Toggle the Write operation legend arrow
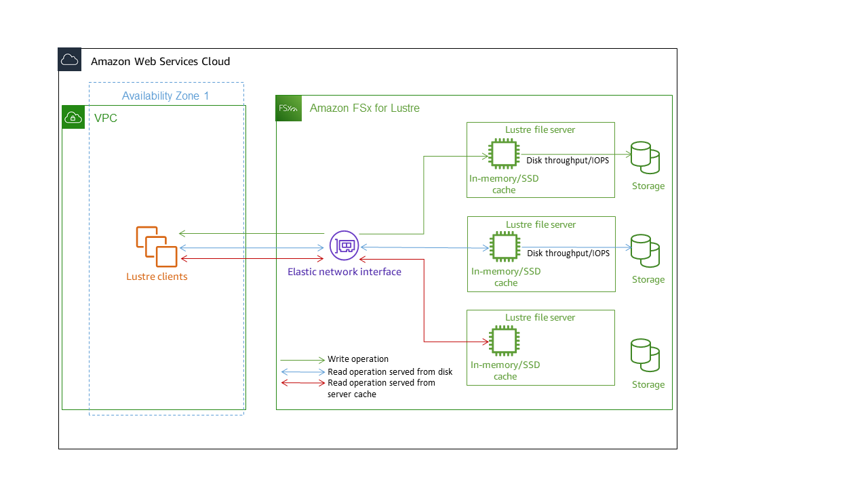 [302, 359]
